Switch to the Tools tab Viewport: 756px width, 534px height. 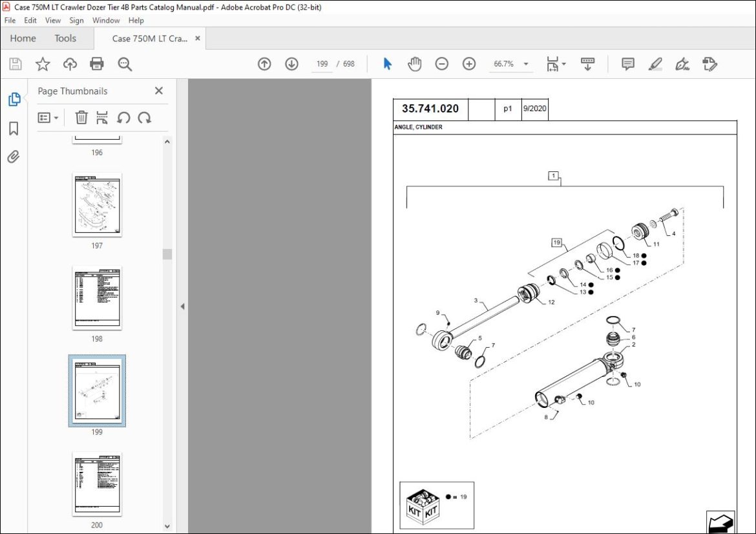pyautogui.click(x=65, y=38)
